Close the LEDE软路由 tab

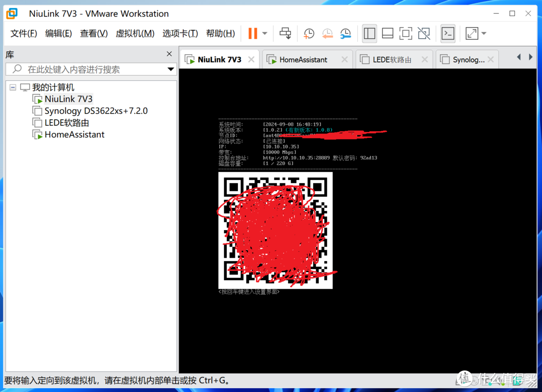(x=425, y=60)
